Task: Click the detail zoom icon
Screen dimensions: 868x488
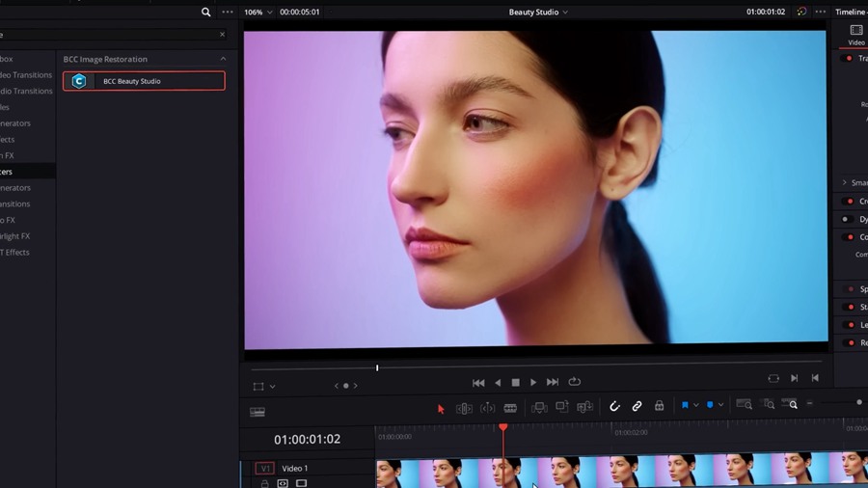Action: point(769,404)
